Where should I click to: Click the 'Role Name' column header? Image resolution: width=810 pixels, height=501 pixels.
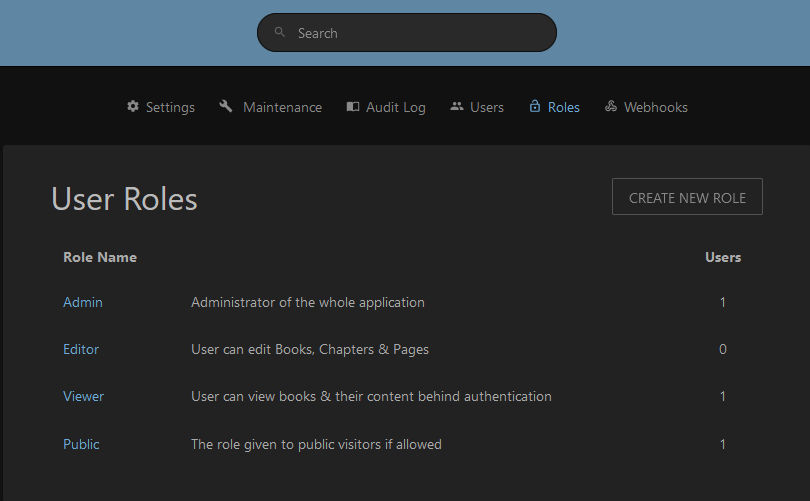100,257
